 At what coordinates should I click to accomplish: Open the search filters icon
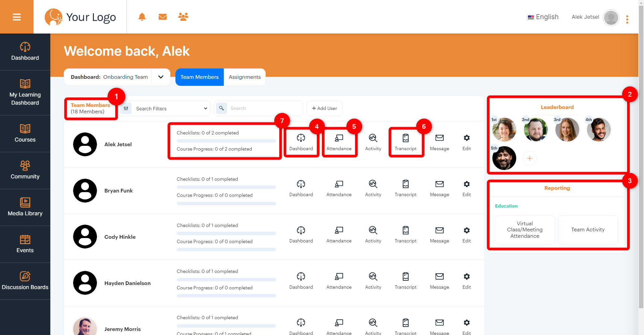126,108
